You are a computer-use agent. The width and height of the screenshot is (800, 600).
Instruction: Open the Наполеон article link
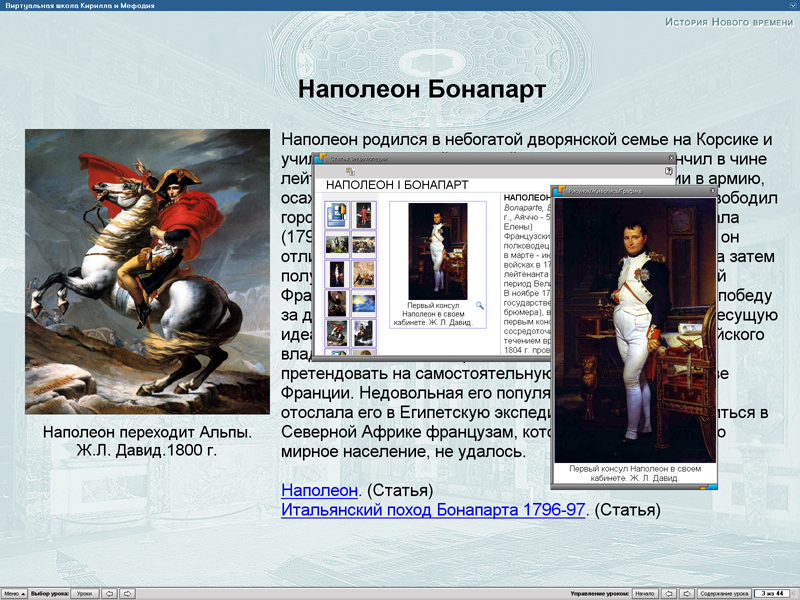coord(319,490)
